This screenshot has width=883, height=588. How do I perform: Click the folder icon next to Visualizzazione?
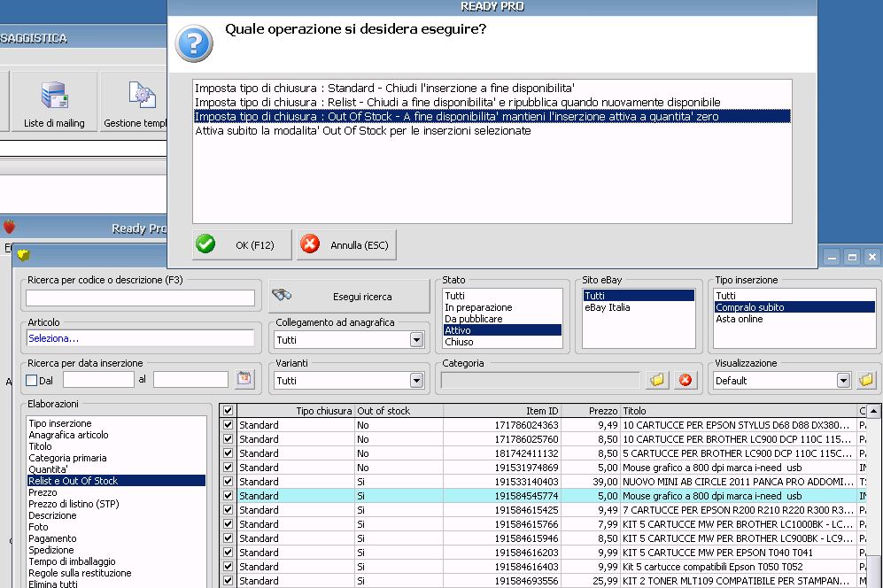click(866, 380)
